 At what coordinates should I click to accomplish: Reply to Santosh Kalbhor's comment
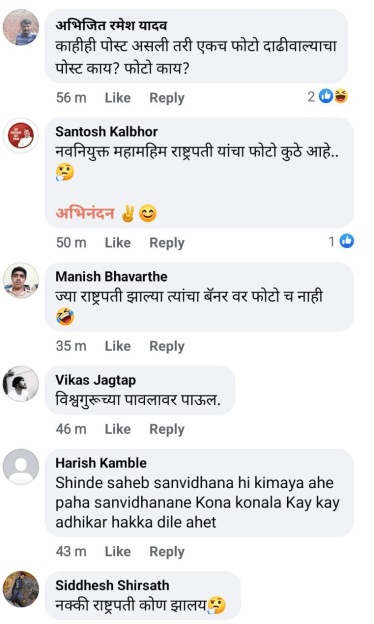(x=167, y=243)
